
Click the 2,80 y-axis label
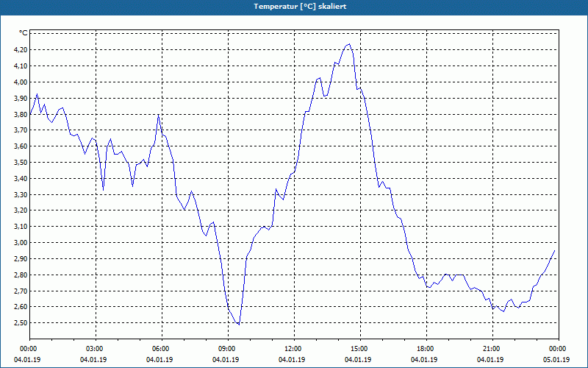click(x=21, y=275)
